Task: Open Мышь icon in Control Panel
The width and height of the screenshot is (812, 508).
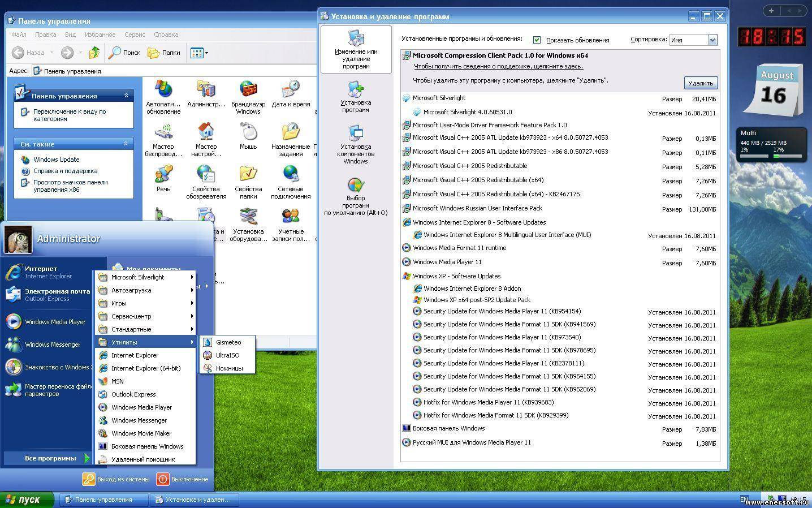Action: (248, 136)
